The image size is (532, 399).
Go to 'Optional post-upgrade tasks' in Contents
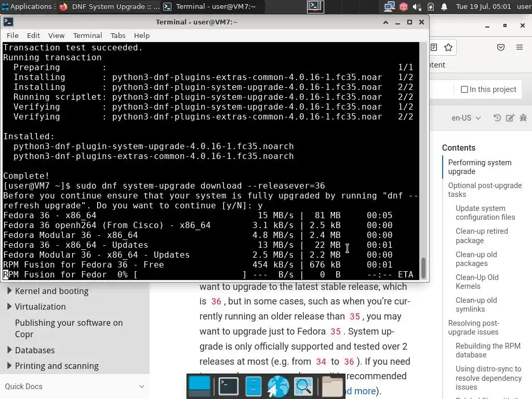pos(485,190)
